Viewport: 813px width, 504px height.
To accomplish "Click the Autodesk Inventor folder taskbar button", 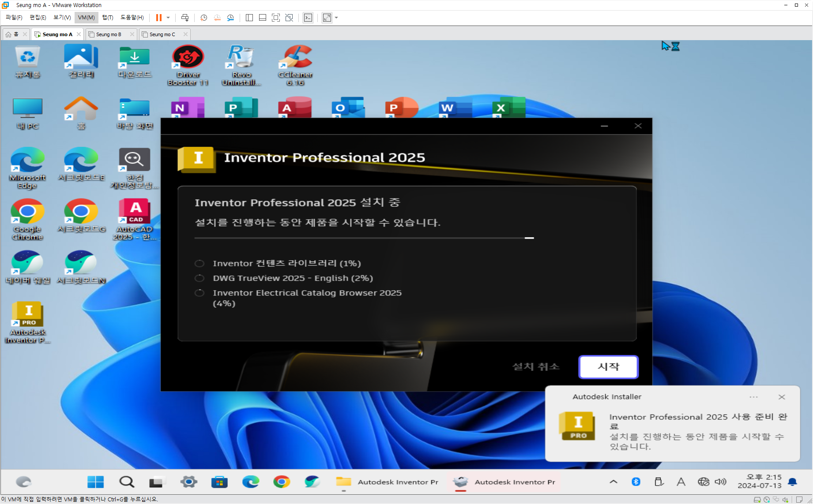I will pyautogui.click(x=387, y=482).
